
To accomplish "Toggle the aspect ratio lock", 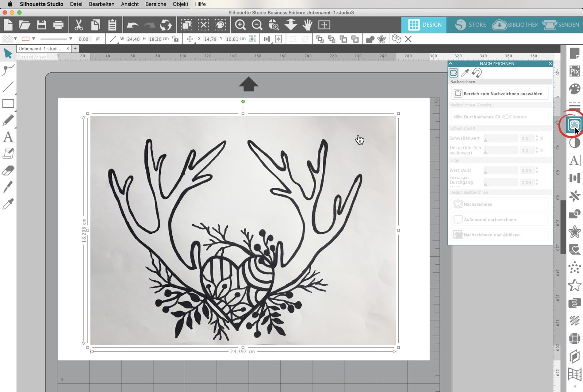I will coord(176,39).
